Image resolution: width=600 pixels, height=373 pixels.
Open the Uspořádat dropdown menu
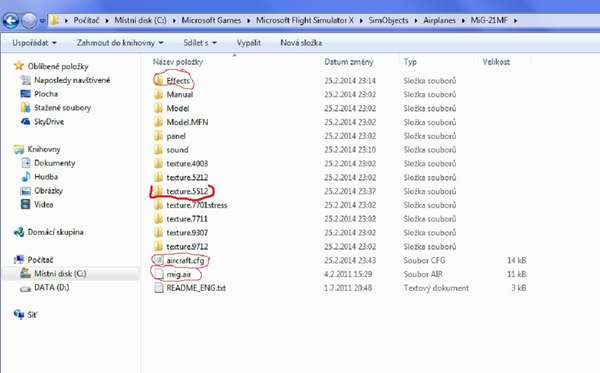click(x=34, y=43)
